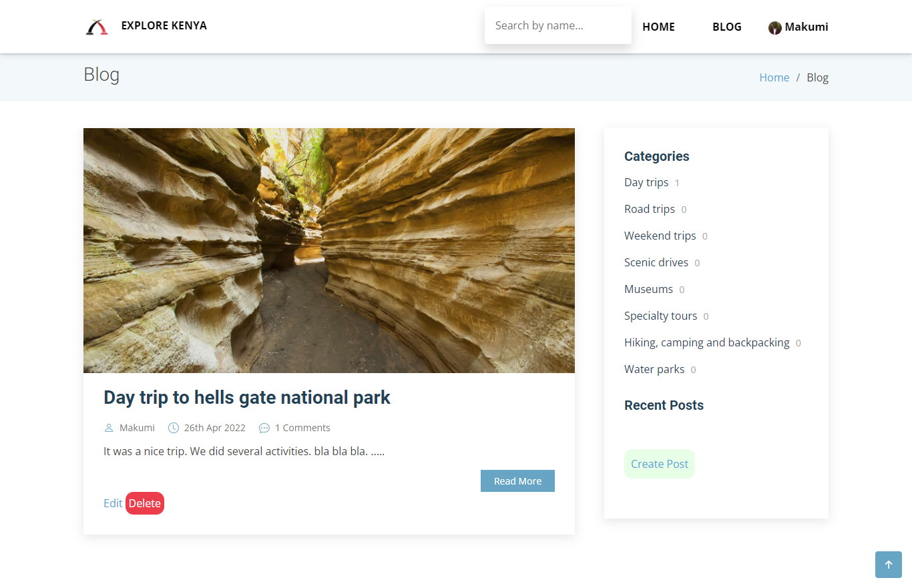The image size is (912, 588).
Task: Click the Recent Posts heading
Action: coord(664,405)
